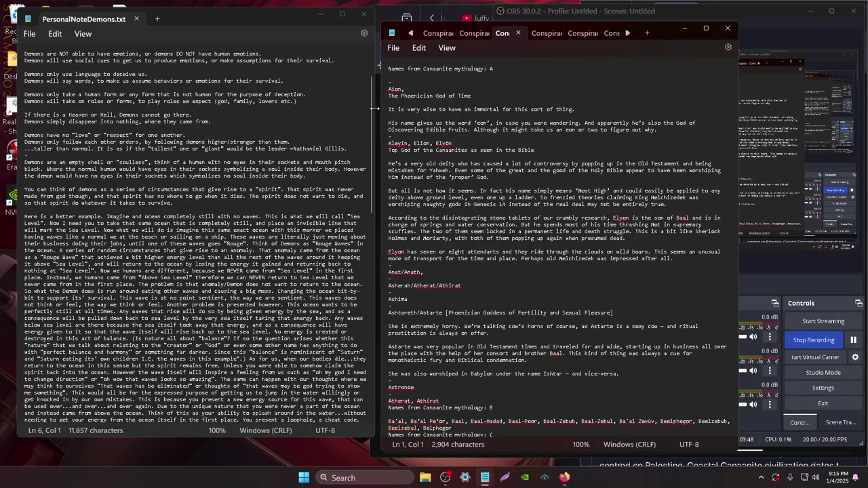The width and height of the screenshot is (868, 488).
Task: Open Windows (CRLF) line ending in left Notepad
Action: [x=266, y=430]
